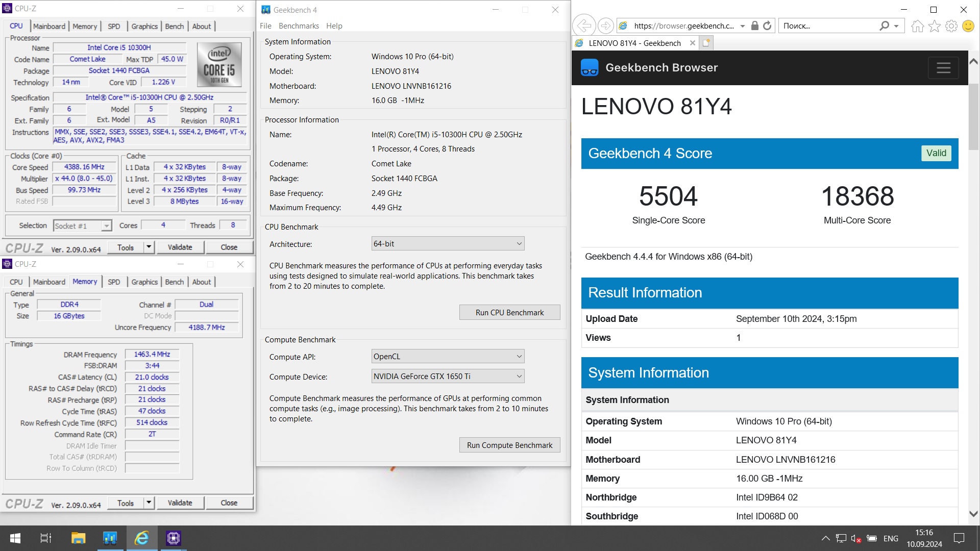Open the browser settings gear icon

click(951, 26)
